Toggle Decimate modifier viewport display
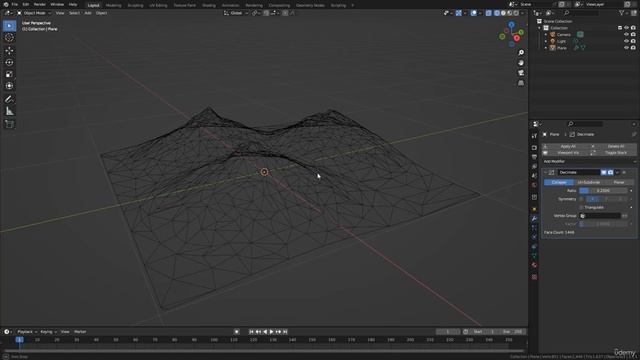Screen dimensions: 640x360 click(x=604, y=173)
